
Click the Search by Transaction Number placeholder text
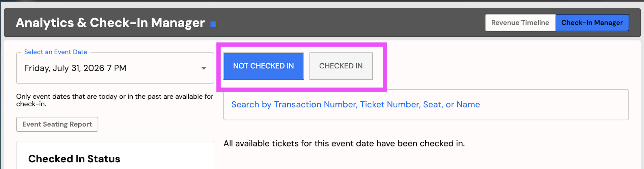[x=356, y=104]
